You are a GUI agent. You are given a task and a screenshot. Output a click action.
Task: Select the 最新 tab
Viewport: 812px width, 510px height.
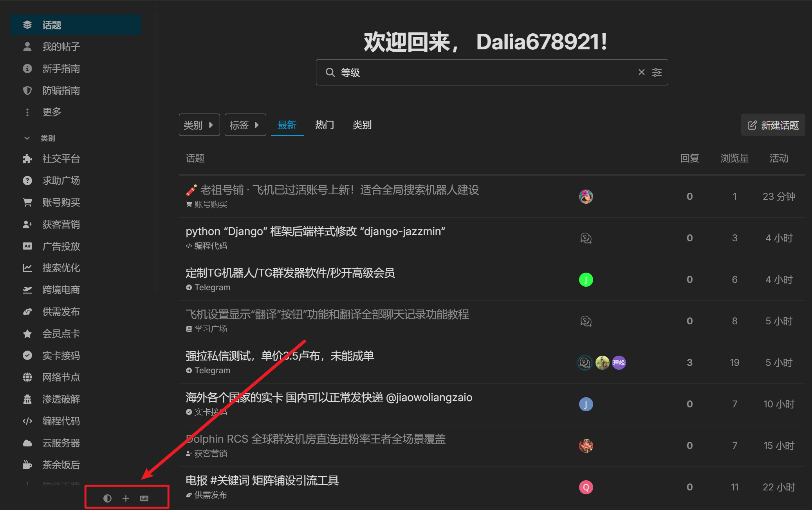coord(287,125)
